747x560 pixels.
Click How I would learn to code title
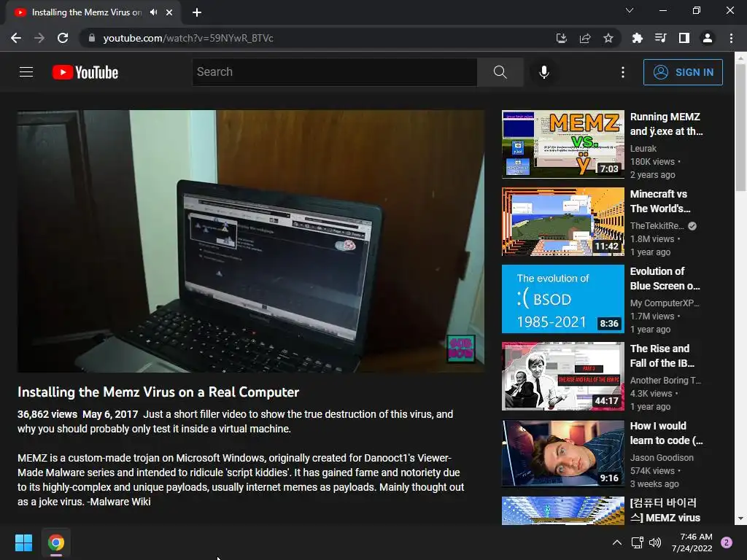tap(667, 433)
